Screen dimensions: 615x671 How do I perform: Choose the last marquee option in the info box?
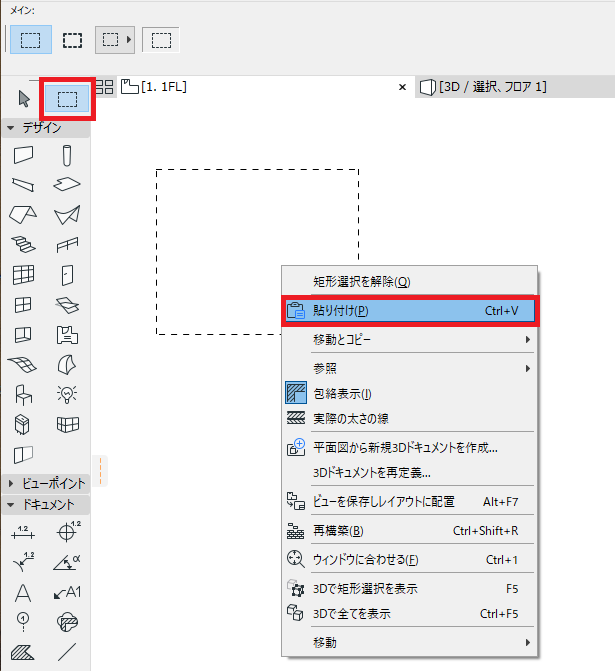pos(161,40)
